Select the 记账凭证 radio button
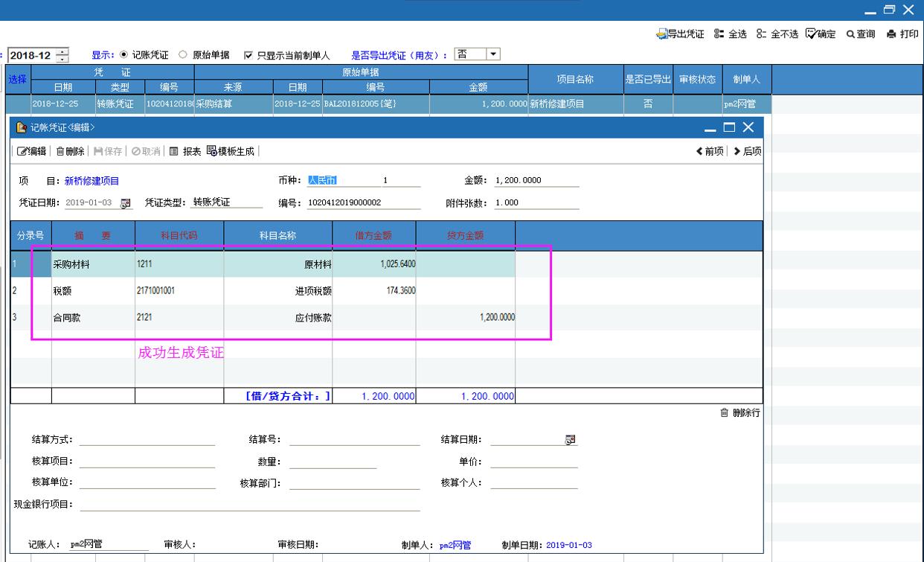Viewport: 924px width, 562px height. [x=124, y=55]
